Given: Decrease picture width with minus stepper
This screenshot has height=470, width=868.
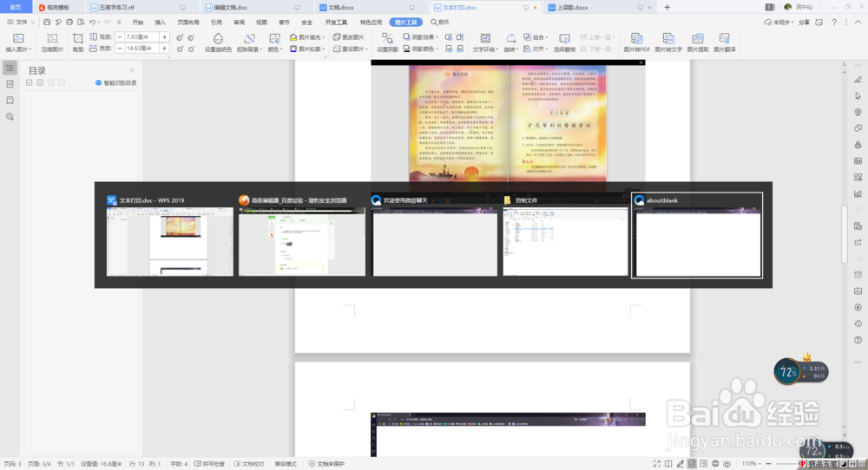Looking at the screenshot, I should point(120,48).
